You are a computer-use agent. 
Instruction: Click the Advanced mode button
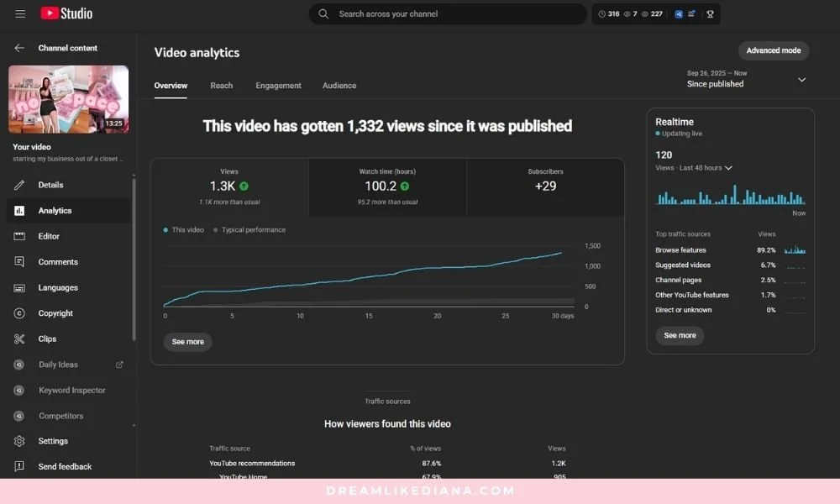tap(774, 51)
